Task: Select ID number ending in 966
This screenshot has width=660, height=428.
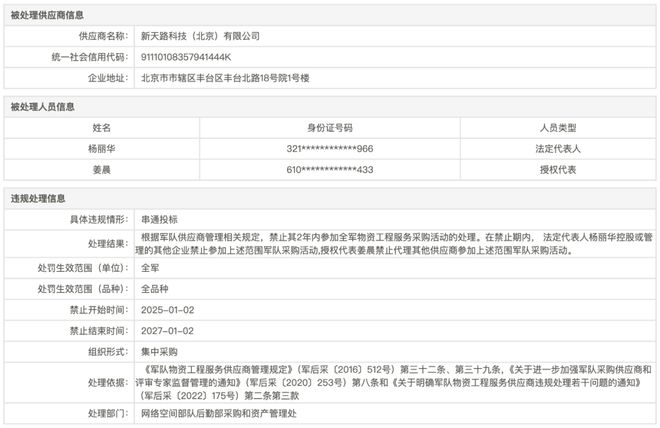Action: (330, 149)
